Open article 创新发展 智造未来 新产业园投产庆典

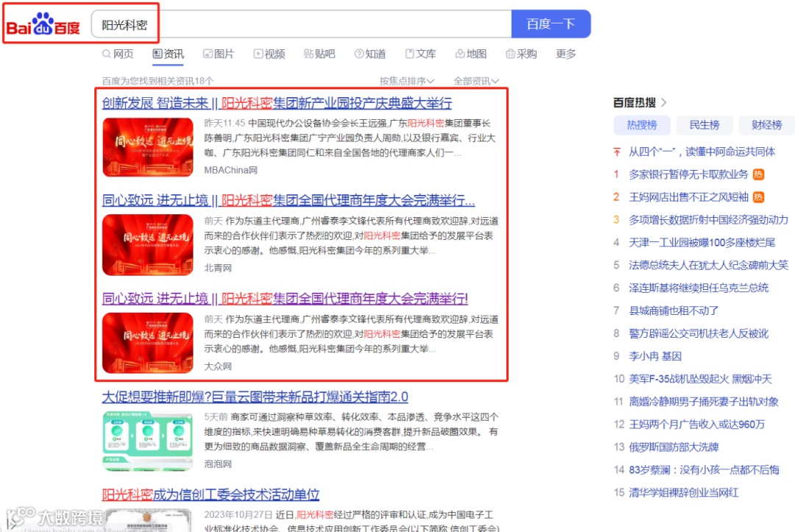[x=277, y=103]
